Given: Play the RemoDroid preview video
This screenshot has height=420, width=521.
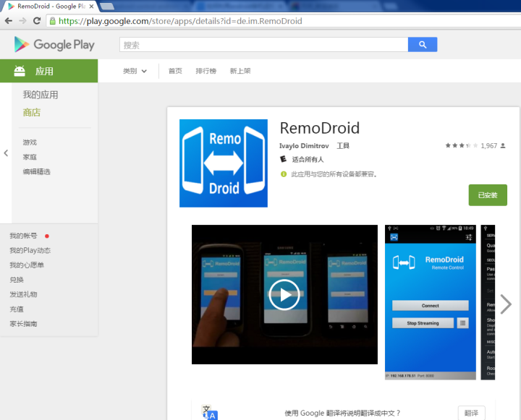Looking at the screenshot, I should [284, 295].
